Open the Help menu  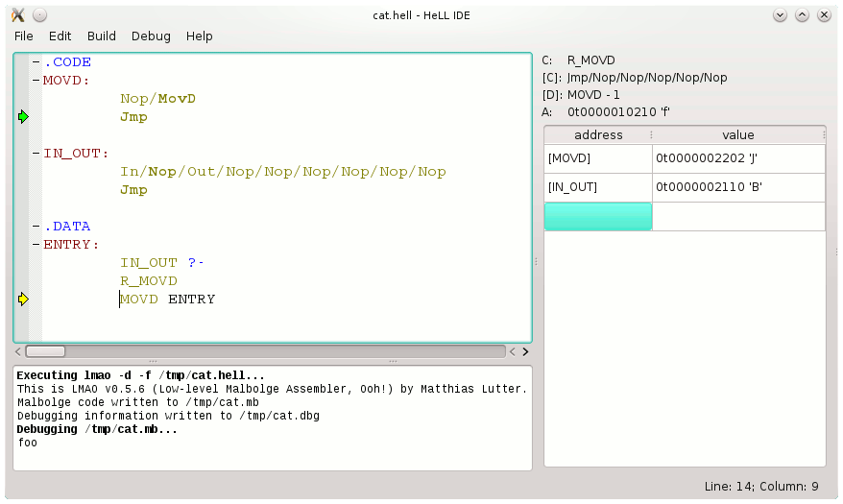click(200, 36)
